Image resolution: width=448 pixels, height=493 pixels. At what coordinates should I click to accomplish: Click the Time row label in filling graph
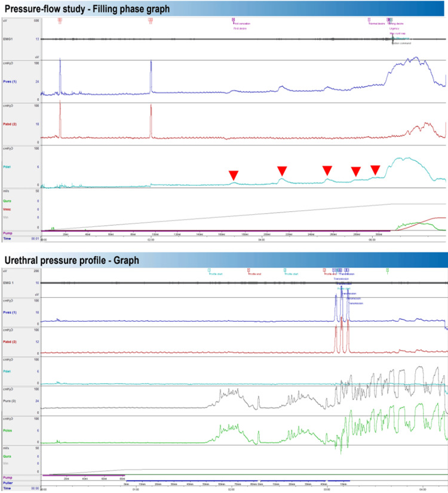7,239
